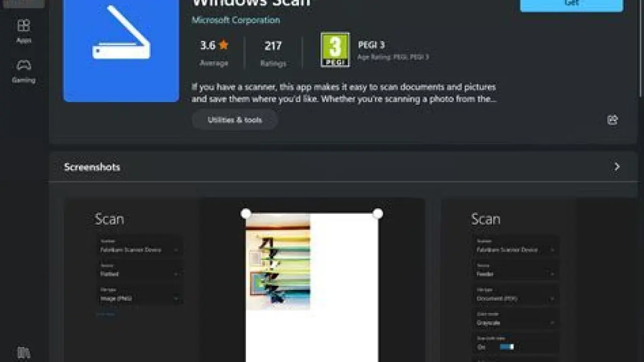Click the orange star rating icon

click(224, 45)
